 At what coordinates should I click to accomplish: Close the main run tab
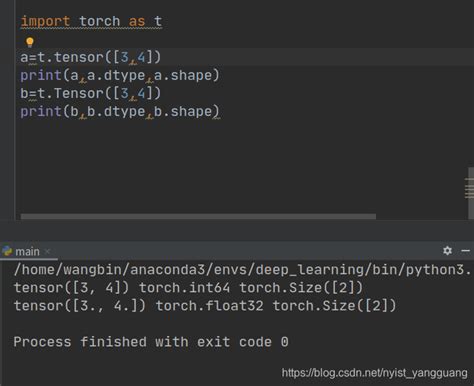[47, 251]
